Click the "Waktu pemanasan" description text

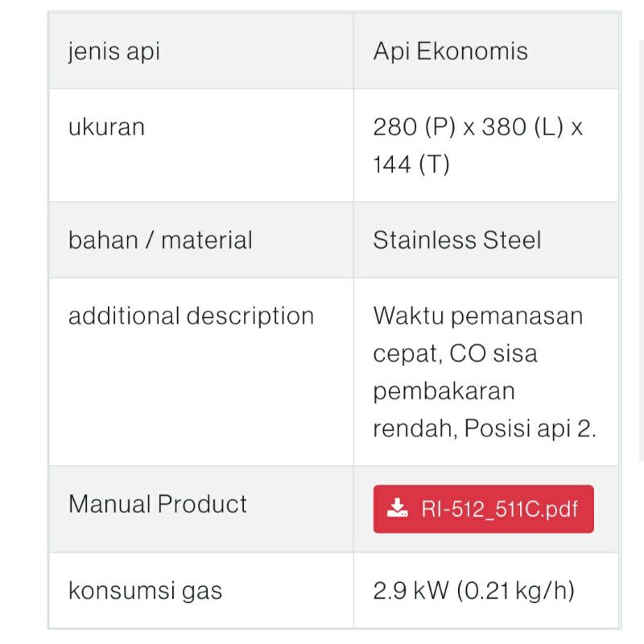tap(477, 316)
